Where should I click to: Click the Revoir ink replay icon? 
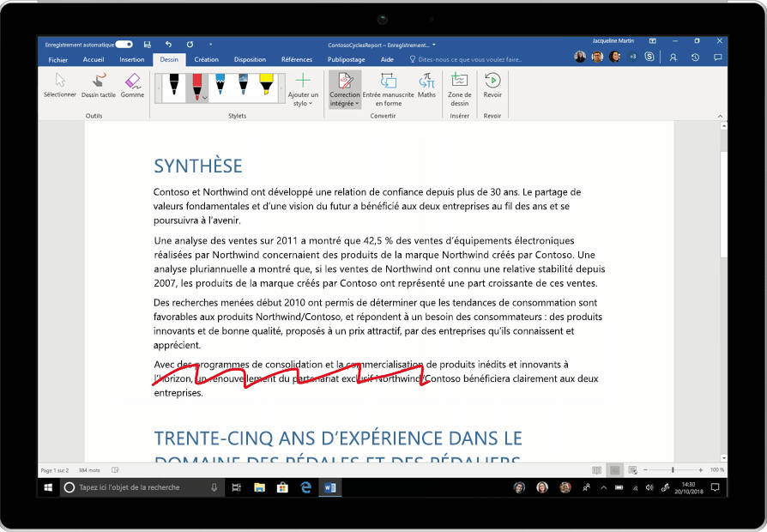(491, 86)
